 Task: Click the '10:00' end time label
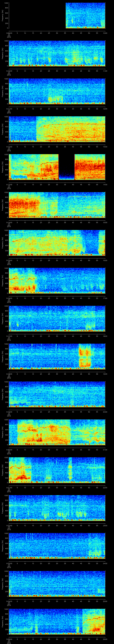coord(105,33)
